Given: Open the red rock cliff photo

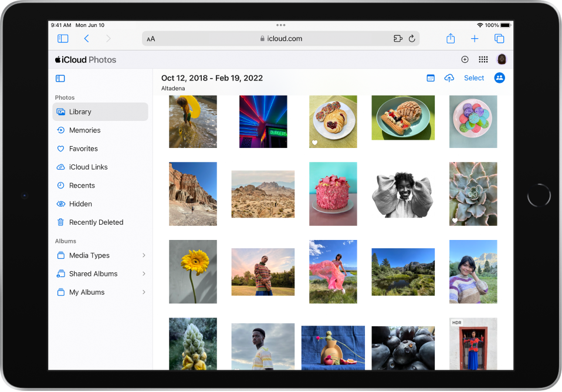Looking at the screenshot, I should (193, 194).
